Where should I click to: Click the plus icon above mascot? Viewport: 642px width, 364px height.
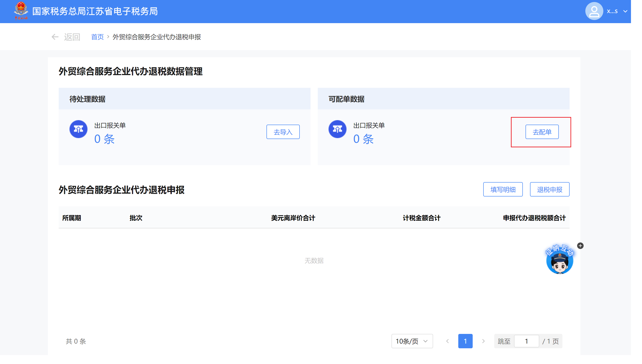580,246
